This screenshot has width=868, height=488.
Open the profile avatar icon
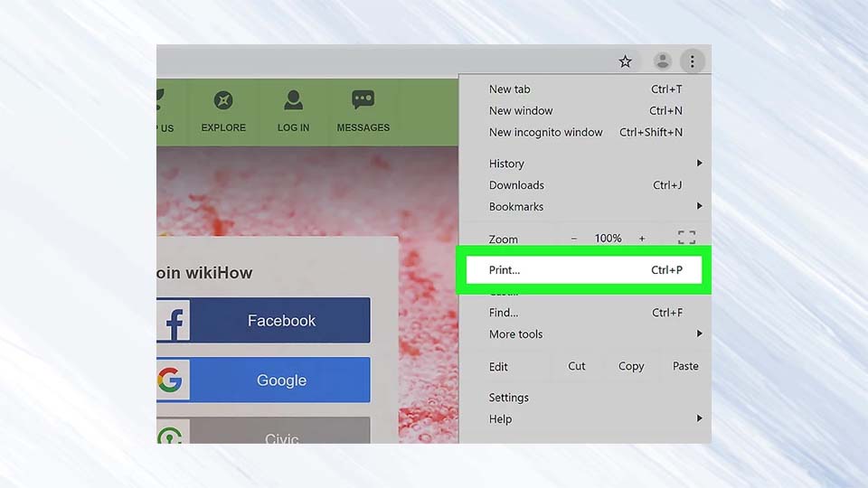point(662,61)
